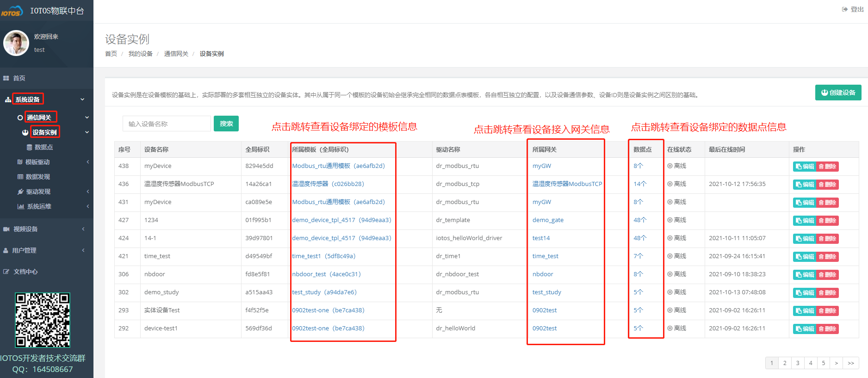Open 7个 data points link
This screenshot has width=868, height=378.
coord(638,256)
